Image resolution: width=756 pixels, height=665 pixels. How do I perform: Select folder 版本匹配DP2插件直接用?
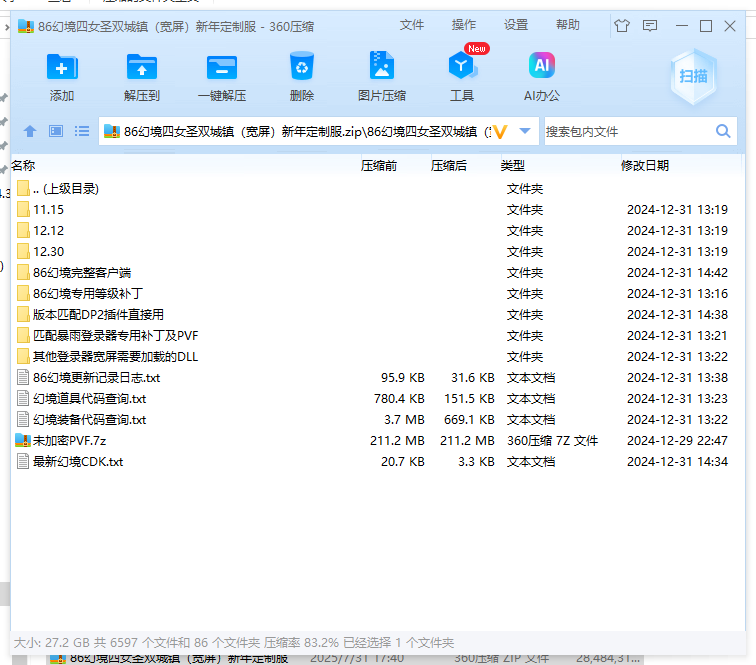(x=377, y=314)
